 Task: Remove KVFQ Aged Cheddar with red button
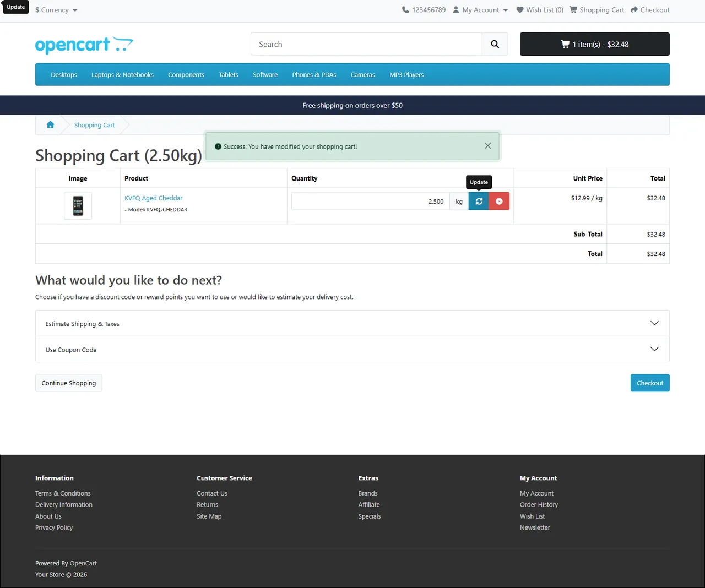[499, 202]
